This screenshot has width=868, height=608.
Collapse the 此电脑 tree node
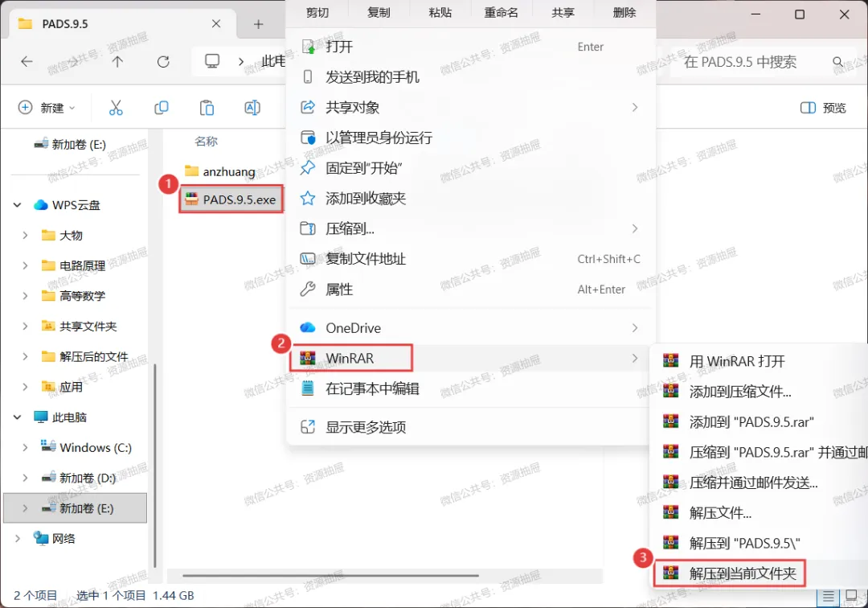[17, 417]
